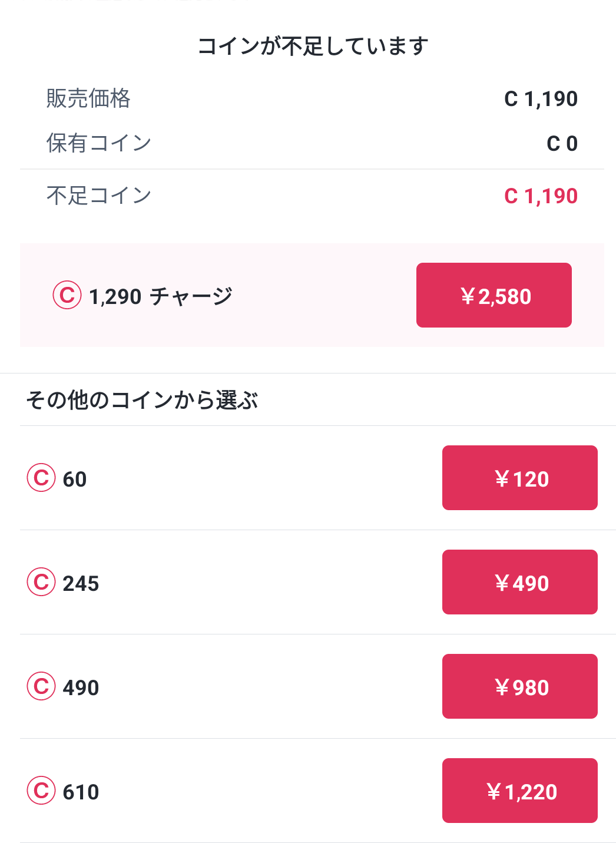Click the red 不足コイン C 1,190 value
The height and width of the screenshot is (843, 616).
pyautogui.click(x=541, y=196)
